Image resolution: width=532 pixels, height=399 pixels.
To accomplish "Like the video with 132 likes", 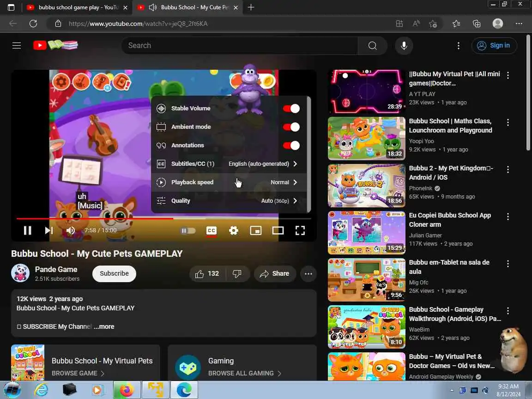I will [207, 274].
